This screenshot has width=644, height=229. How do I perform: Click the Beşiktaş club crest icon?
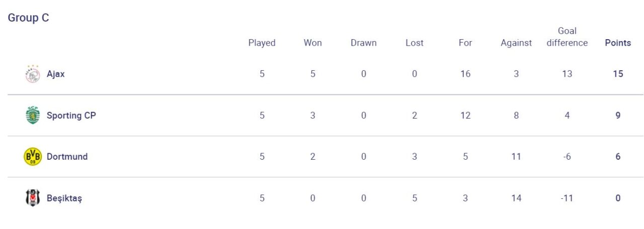[x=33, y=198]
